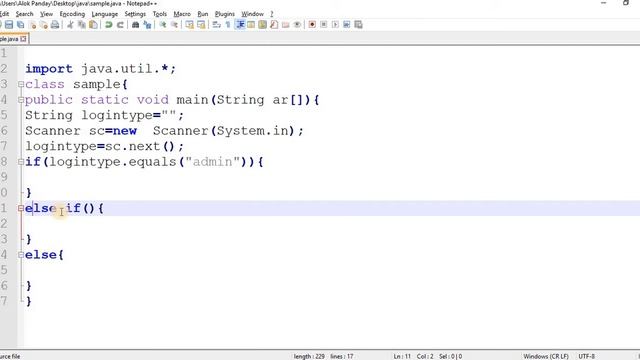The height and width of the screenshot is (360, 640).
Task: Click the Paste clipboard icon
Action: point(93,25)
